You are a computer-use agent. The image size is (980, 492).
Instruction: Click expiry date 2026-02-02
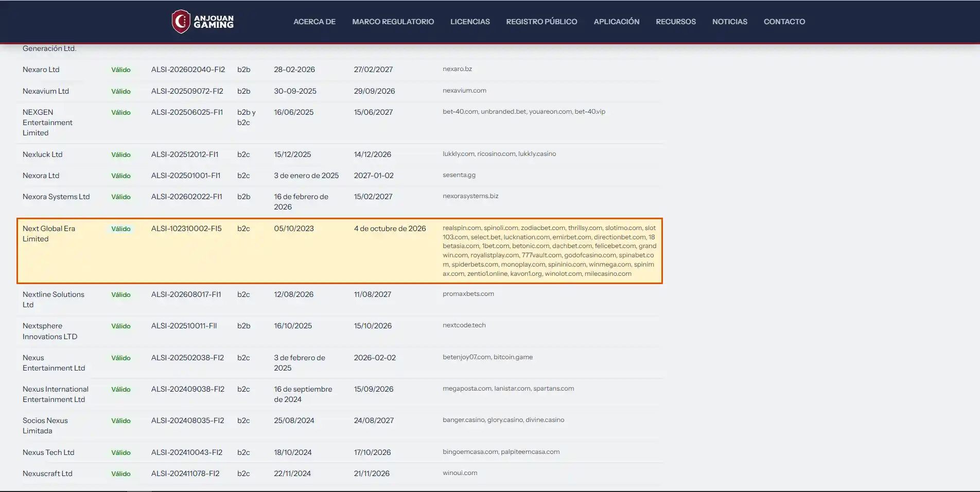click(x=375, y=358)
